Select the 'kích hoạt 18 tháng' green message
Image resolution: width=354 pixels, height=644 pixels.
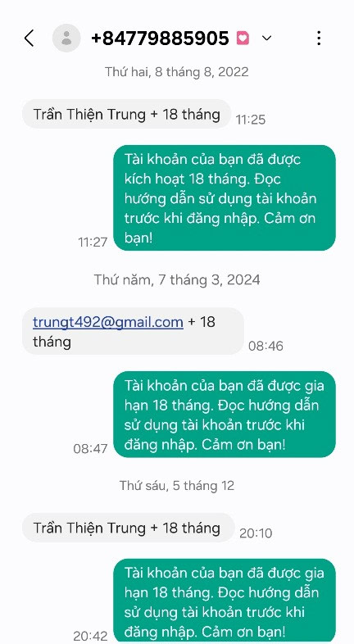click(225, 197)
